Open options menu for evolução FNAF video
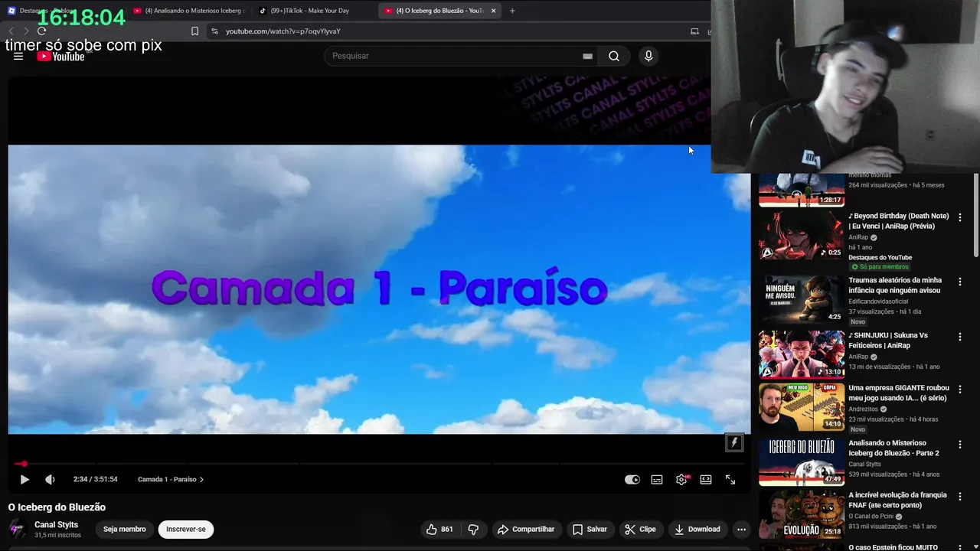 [x=959, y=496]
